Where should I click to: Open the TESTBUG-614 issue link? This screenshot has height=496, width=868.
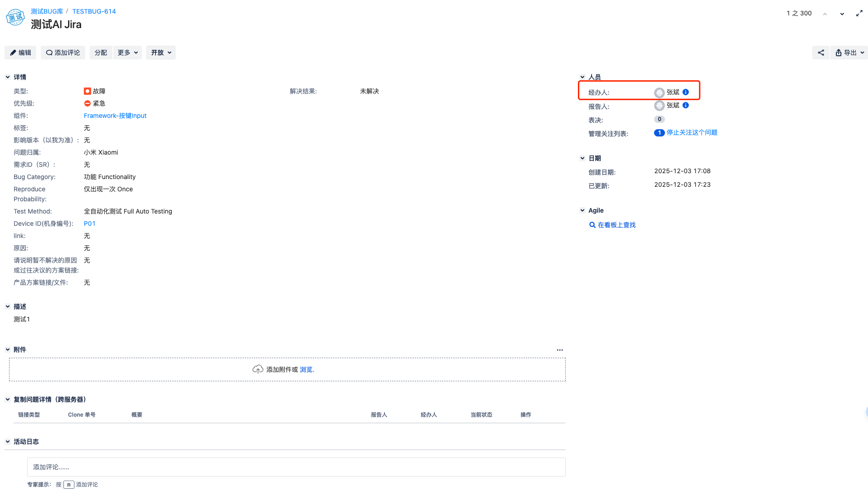pos(94,11)
